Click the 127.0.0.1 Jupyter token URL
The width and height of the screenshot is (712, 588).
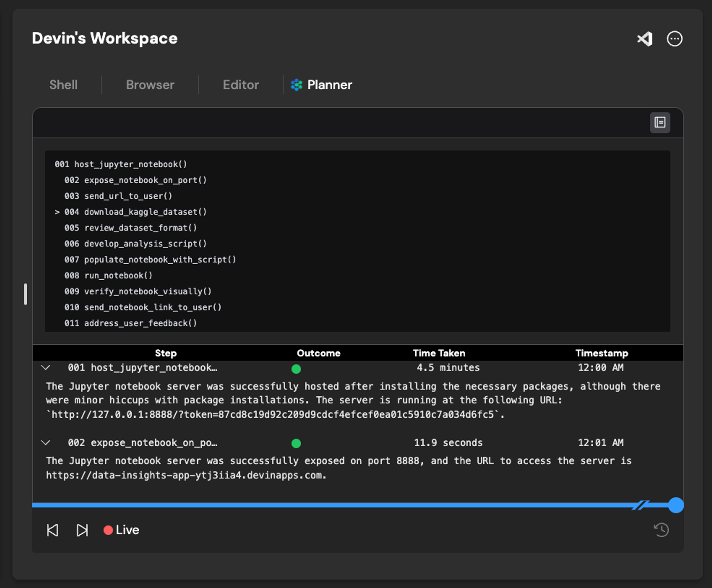[272, 415]
